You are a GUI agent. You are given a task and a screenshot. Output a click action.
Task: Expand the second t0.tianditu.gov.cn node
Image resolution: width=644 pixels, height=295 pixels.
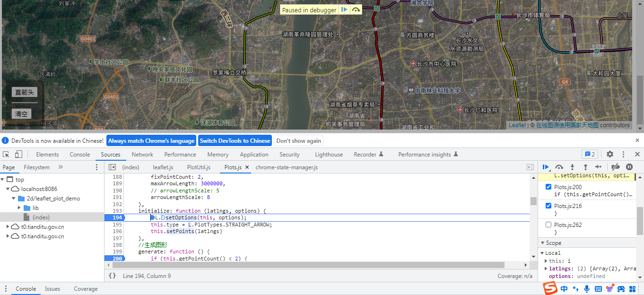(8, 236)
